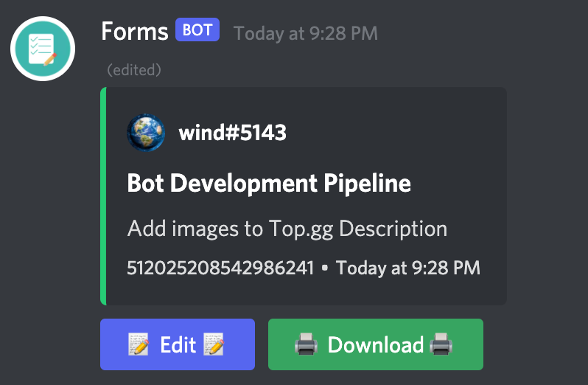
Task: Click the embed description about Top.gg images
Action: click(287, 229)
